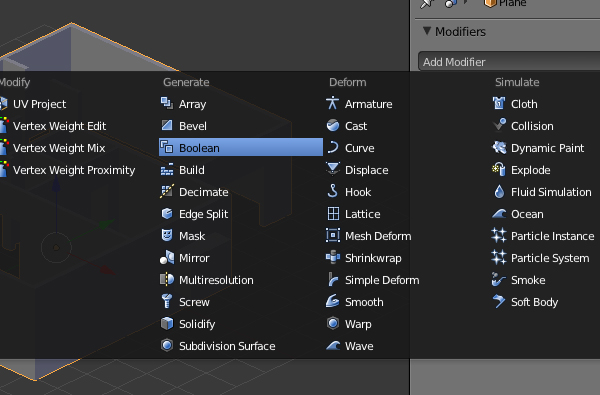Screen dimensions: 600x395
Task: Click the Decimate modifier icon
Action: [x=167, y=191]
